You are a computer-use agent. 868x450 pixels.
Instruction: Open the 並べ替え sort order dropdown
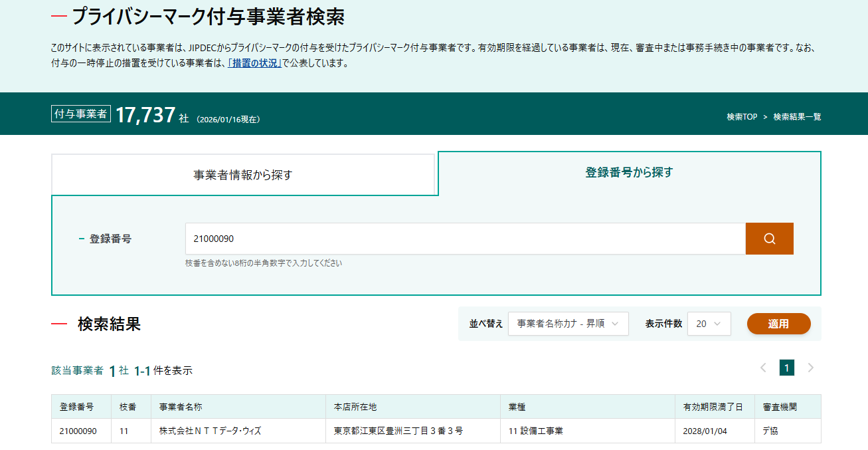pos(568,324)
